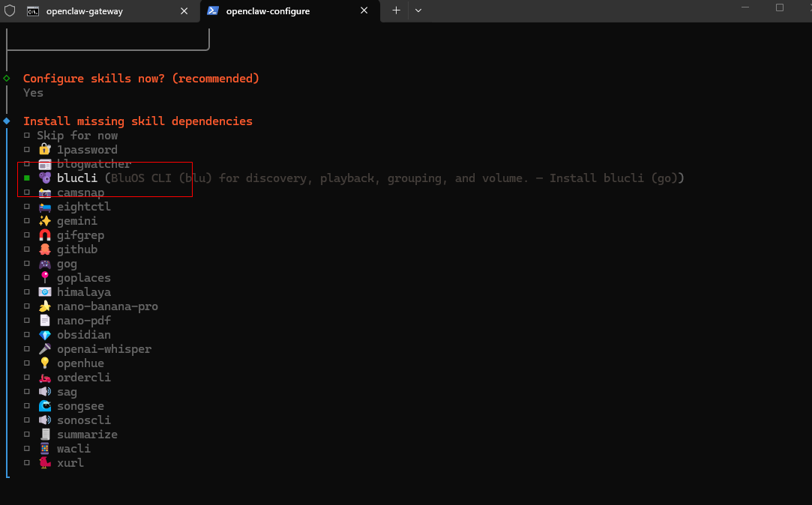This screenshot has width=812, height=505.
Task: Click the 1password lock emoji icon
Action: click(x=45, y=150)
